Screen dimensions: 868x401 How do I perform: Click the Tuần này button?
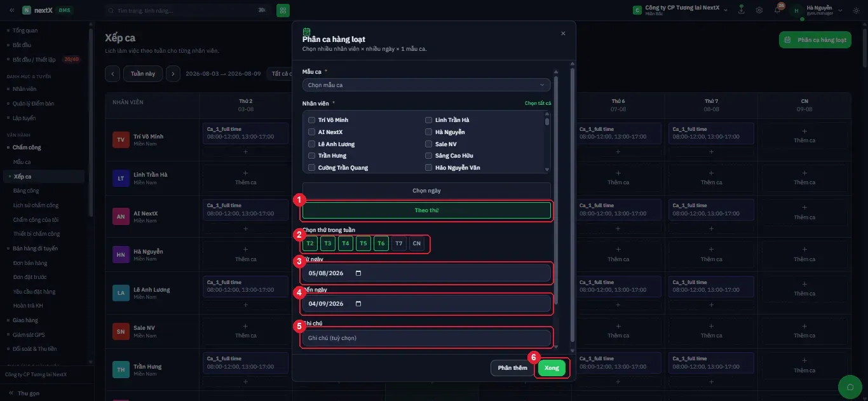coord(143,74)
